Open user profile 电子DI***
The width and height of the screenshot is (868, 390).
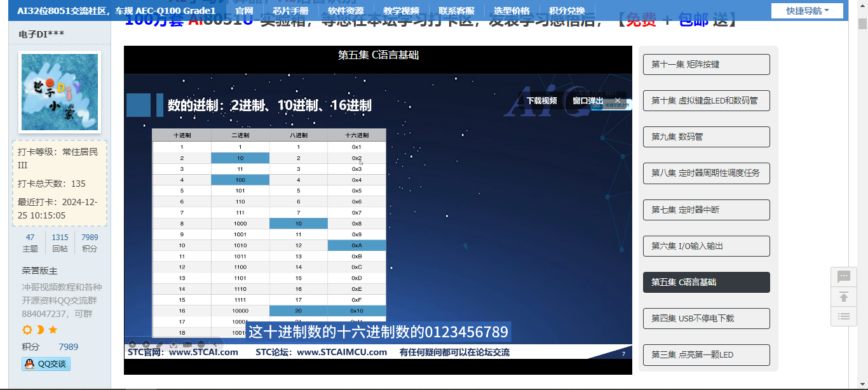point(41,34)
